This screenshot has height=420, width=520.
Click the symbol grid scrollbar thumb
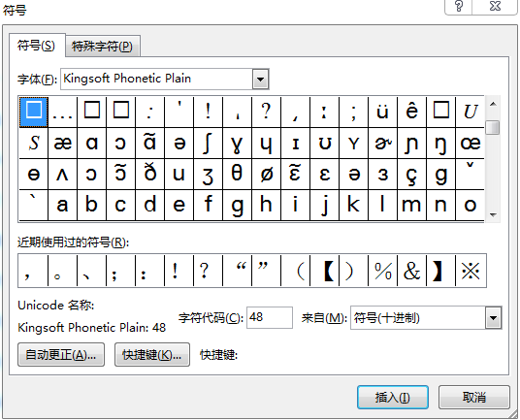pyautogui.click(x=493, y=127)
